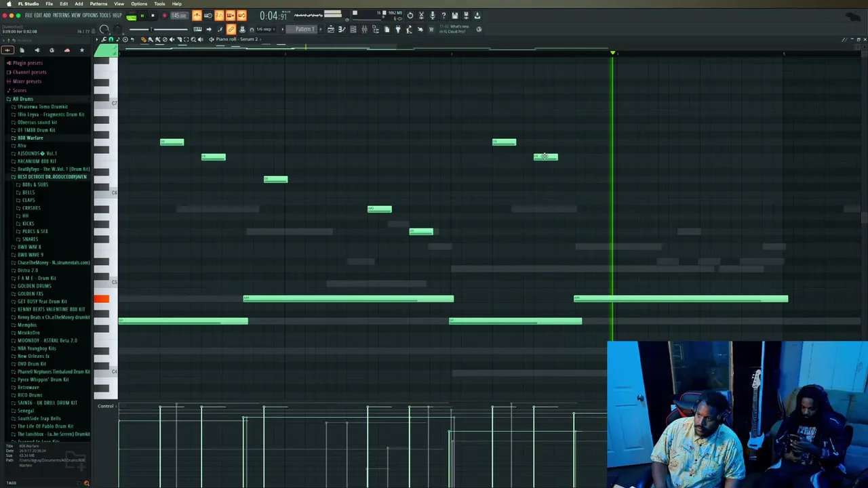Collapse the All Drums folder

point(22,99)
